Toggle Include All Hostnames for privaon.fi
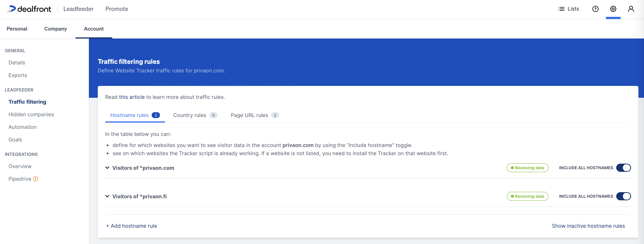This screenshot has height=244, width=644. pos(623,196)
